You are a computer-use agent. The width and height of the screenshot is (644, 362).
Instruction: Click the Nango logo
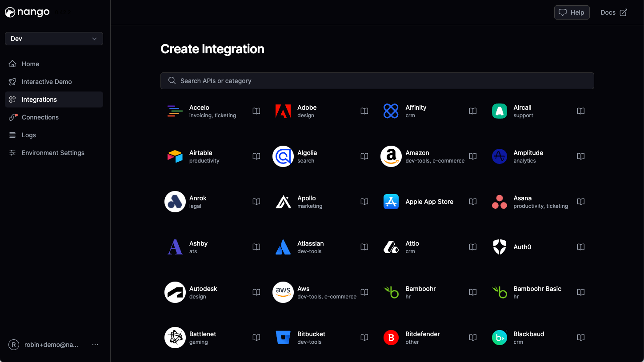click(x=28, y=12)
